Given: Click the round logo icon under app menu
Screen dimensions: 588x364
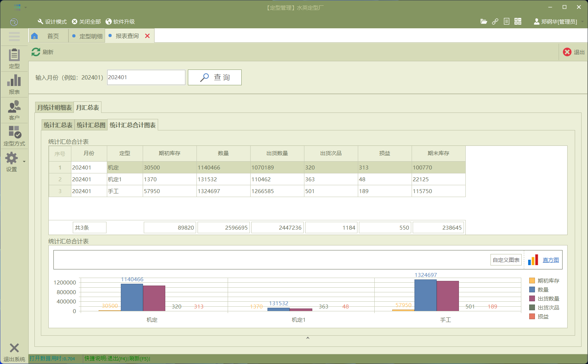Looking at the screenshot, I should [14, 22].
